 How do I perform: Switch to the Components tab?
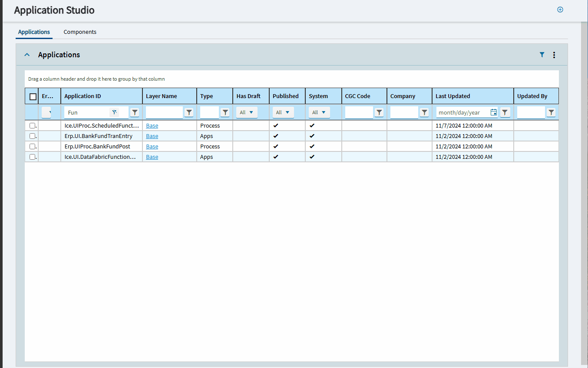coord(80,32)
